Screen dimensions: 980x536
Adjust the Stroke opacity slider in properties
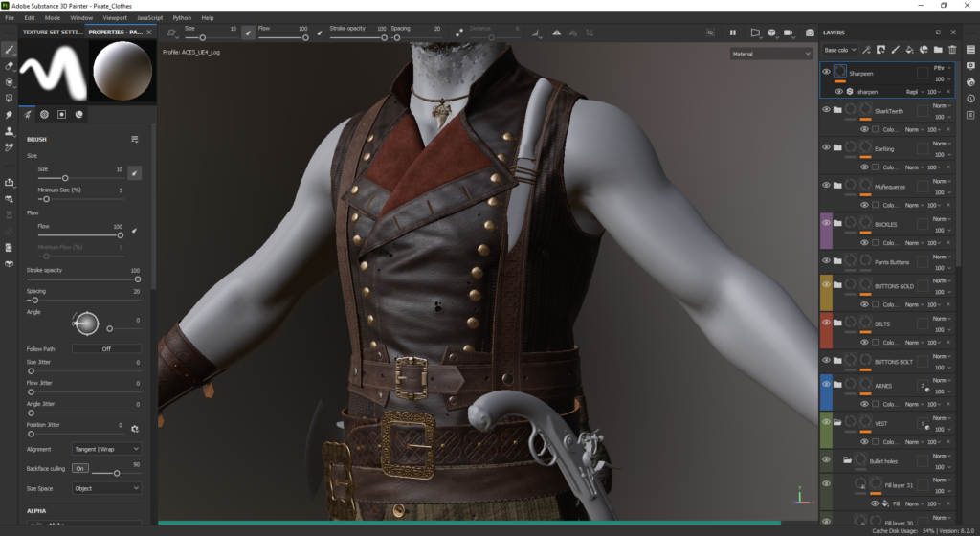pyautogui.click(x=84, y=279)
